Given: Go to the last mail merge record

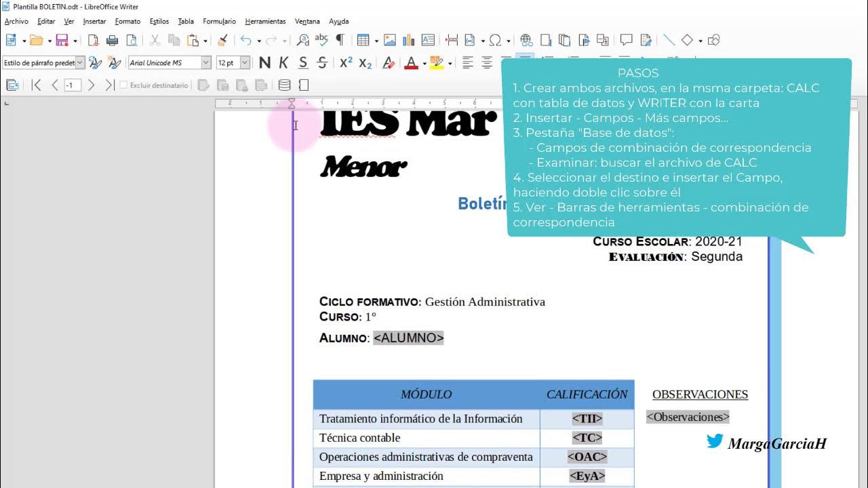Looking at the screenshot, I should pyautogui.click(x=109, y=85).
